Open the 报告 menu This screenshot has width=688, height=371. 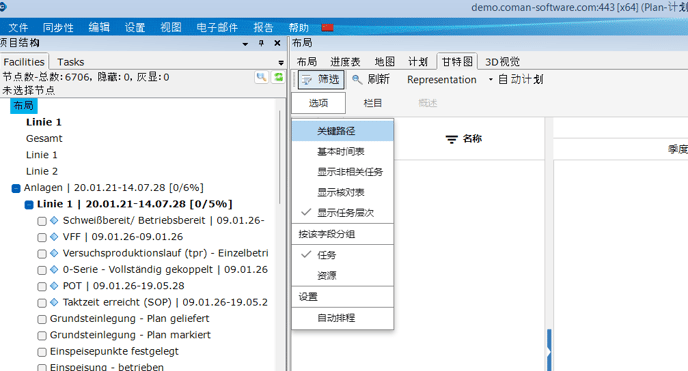263,28
